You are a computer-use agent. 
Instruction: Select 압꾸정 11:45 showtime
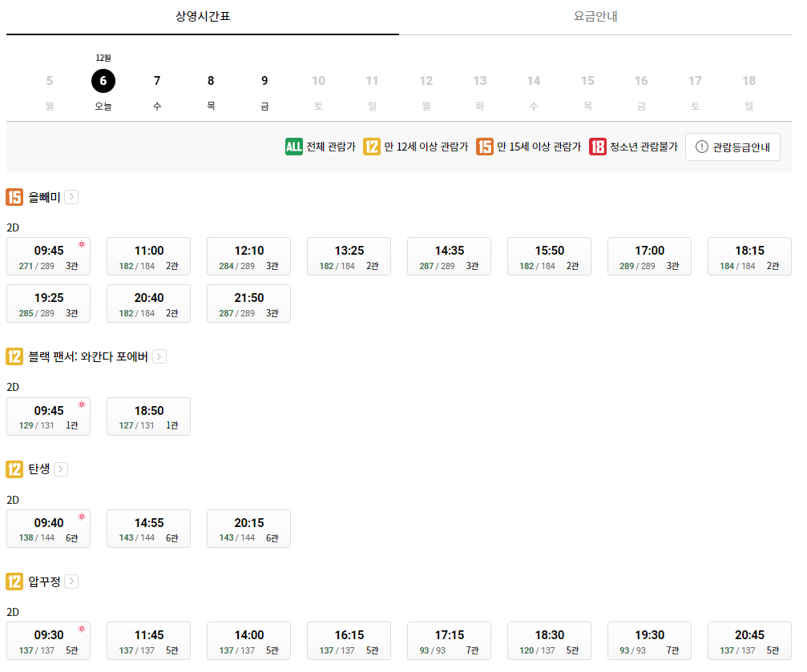click(149, 641)
